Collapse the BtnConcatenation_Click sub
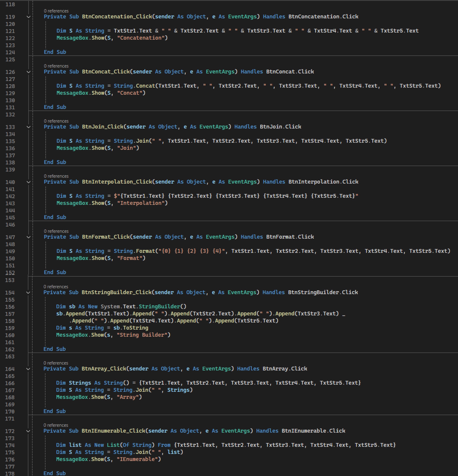This screenshot has width=458, height=476. (28, 17)
